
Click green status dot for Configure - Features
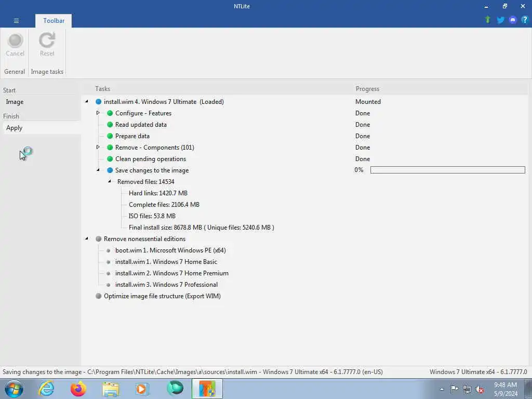pos(110,113)
